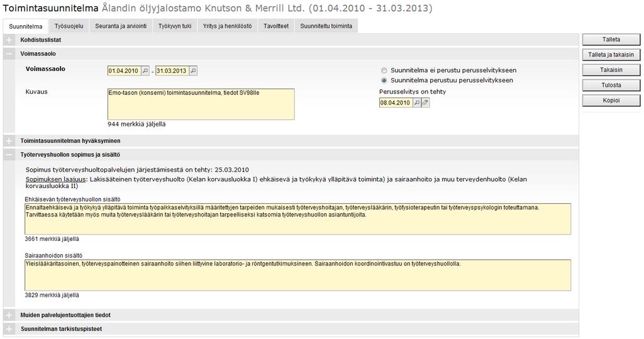Expand Toimintasuunnitelman hyväksyminen section
Viewport: 644px width, 339px height.
click(x=9, y=141)
